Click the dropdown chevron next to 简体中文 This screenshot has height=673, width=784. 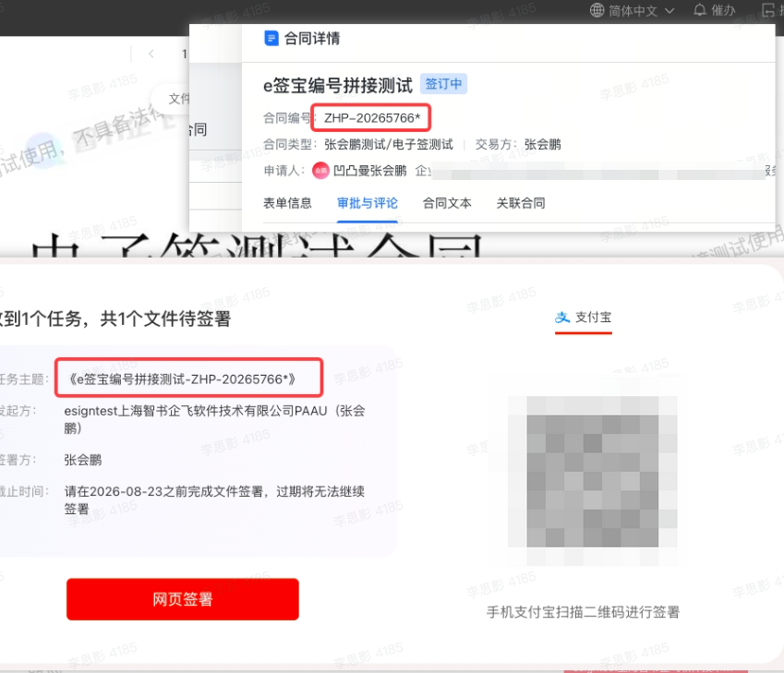pyautogui.click(x=669, y=10)
